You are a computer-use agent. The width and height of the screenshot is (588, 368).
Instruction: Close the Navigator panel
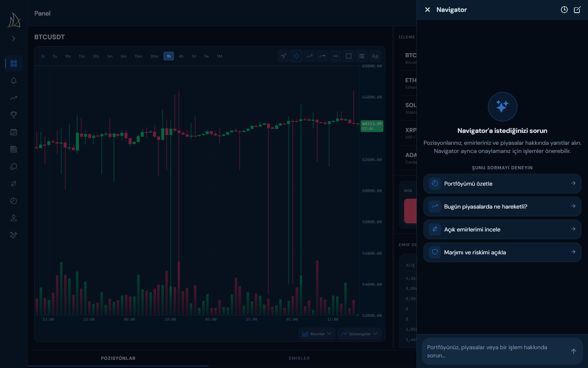tap(428, 10)
